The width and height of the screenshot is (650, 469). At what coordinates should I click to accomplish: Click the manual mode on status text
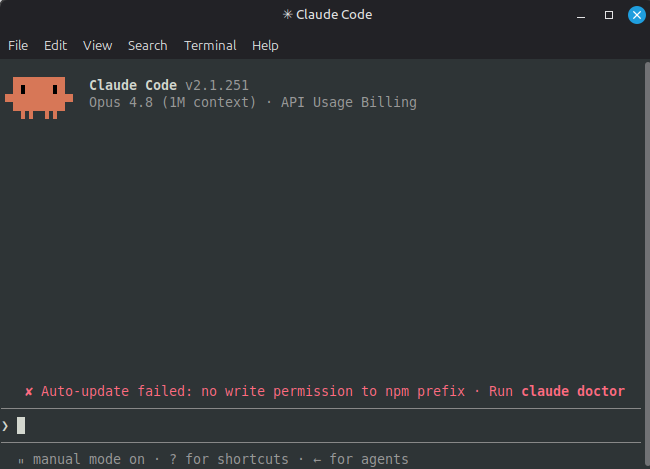coord(89,459)
